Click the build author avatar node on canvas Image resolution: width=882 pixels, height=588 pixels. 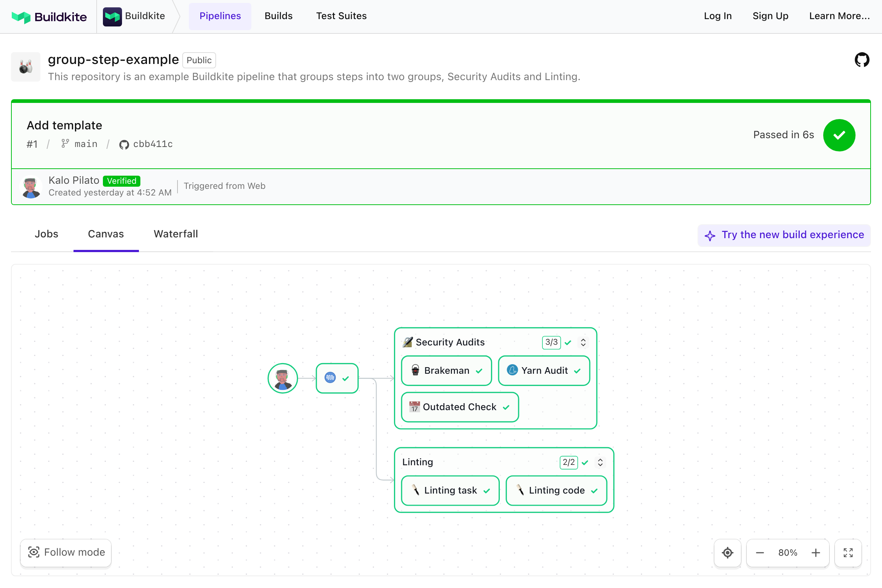283,378
